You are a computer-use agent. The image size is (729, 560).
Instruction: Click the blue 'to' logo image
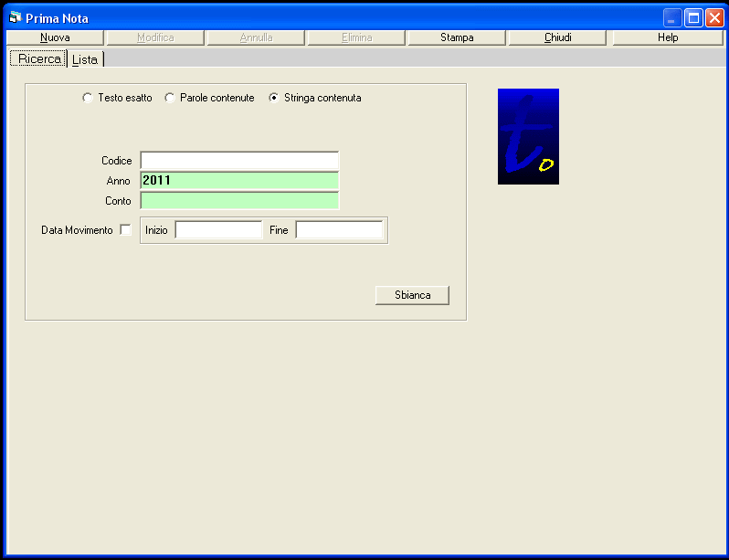[x=528, y=136]
